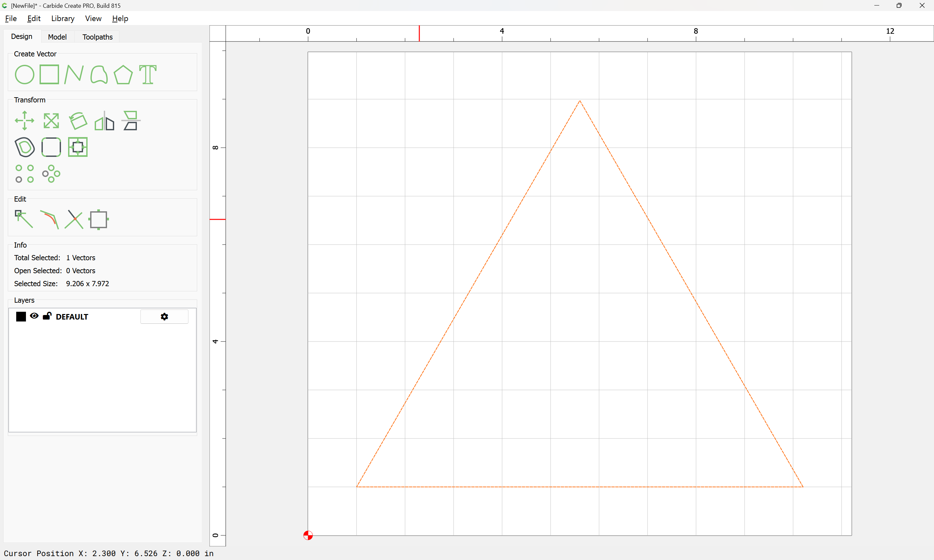934x560 pixels.
Task: Select the DEFAULT layer row
Action: pos(102,316)
